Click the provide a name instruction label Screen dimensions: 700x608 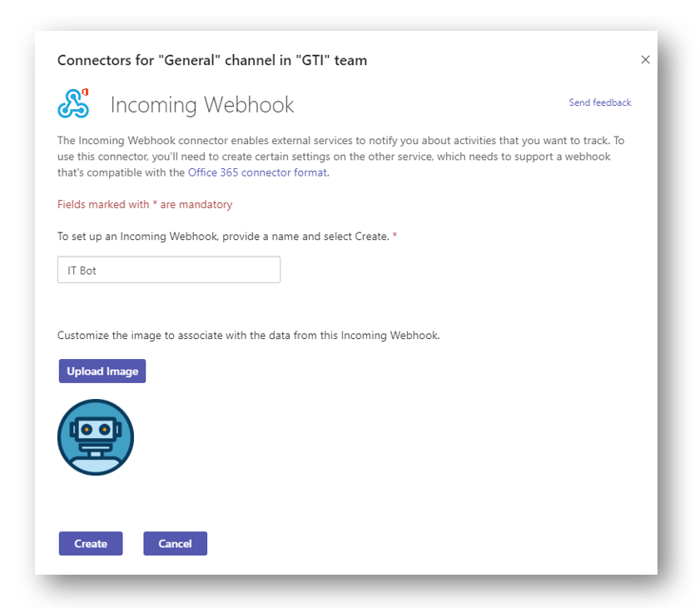[223, 237]
